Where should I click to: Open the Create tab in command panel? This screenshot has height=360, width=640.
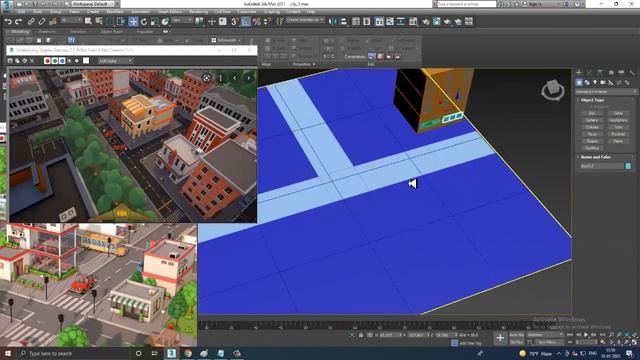(579, 72)
